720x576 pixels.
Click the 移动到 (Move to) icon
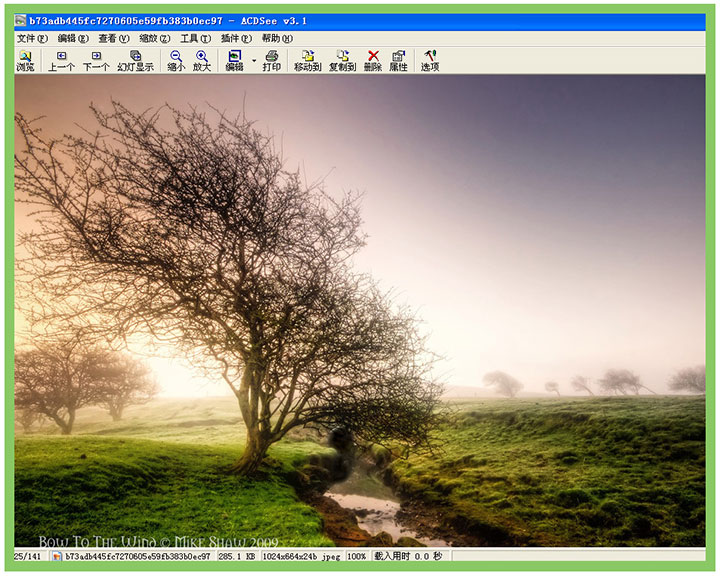(307, 61)
